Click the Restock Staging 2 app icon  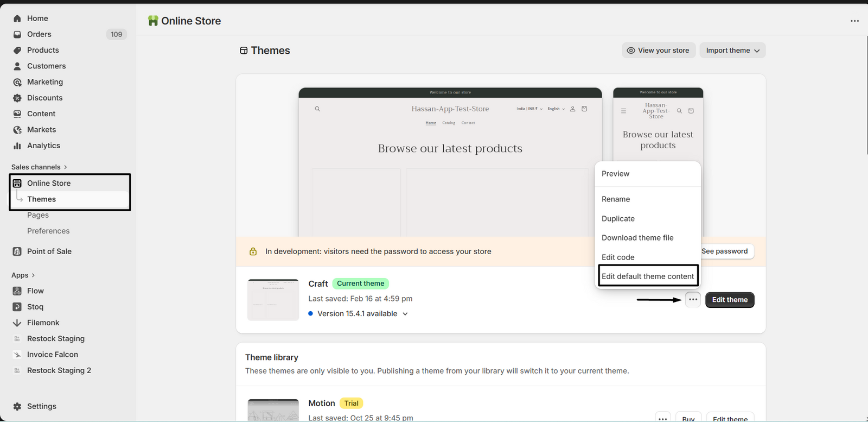pyautogui.click(x=17, y=370)
